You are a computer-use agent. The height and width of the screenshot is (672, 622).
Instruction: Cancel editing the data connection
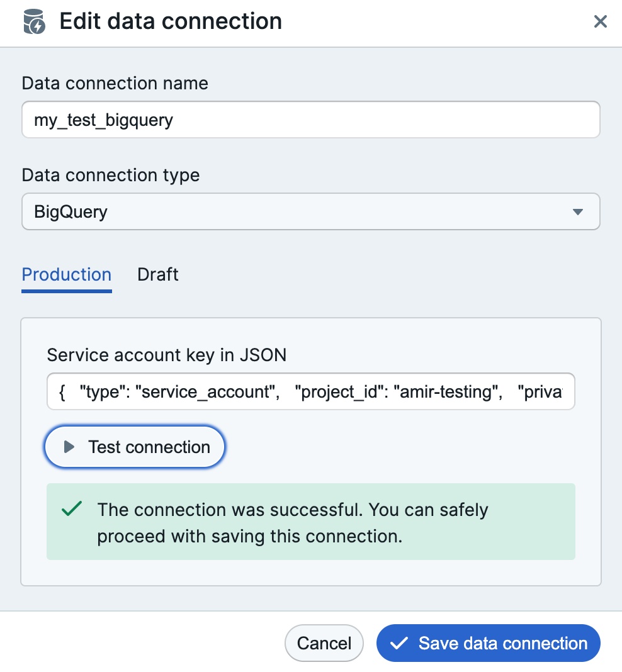tap(324, 643)
